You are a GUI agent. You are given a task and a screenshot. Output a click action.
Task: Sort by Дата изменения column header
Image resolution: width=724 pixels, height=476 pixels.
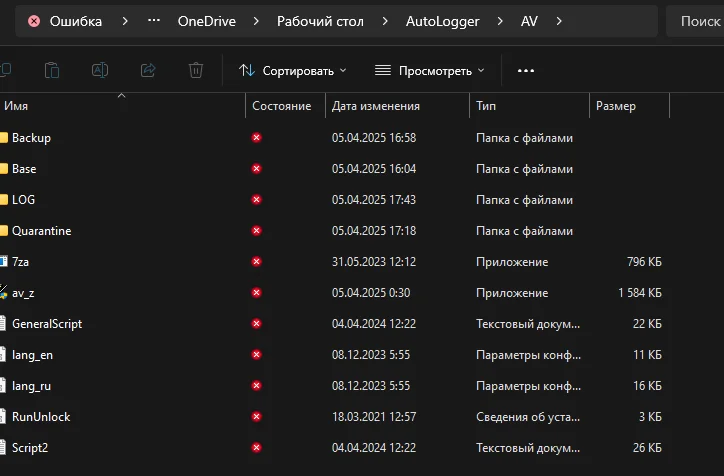pyautogui.click(x=398, y=106)
